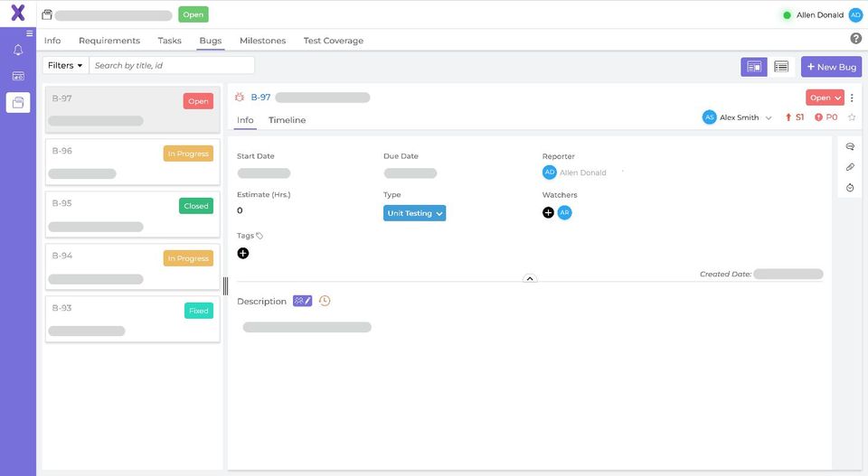The image size is (868, 476).
Task: Go to Test Coverage tab
Action: [334, 41]
